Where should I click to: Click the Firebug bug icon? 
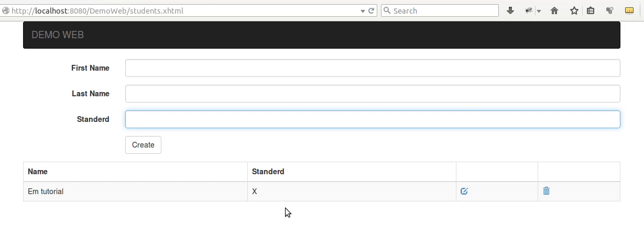529,10
